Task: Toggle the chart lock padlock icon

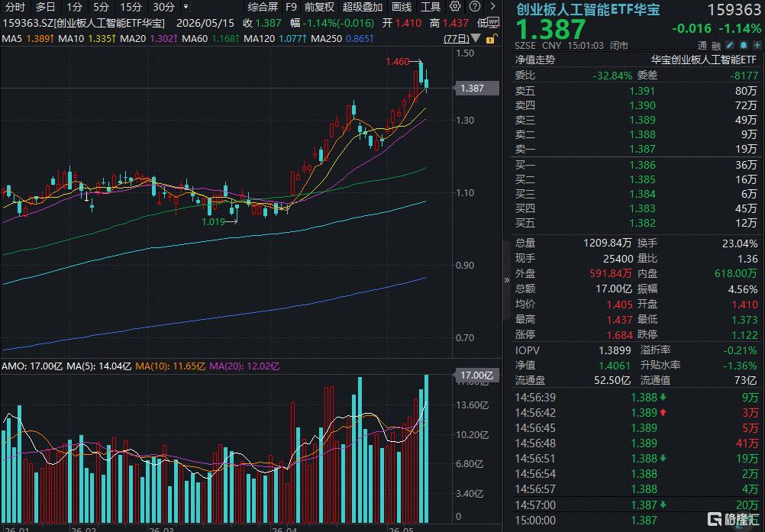Action: click(x=492, y=39)
